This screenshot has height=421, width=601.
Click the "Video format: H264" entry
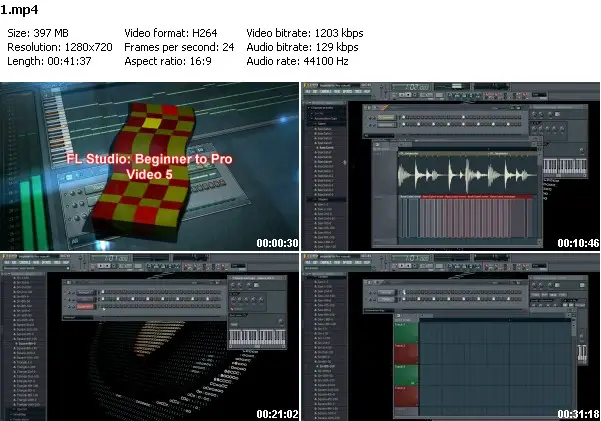pyautogui.click(x=171, y=33)
